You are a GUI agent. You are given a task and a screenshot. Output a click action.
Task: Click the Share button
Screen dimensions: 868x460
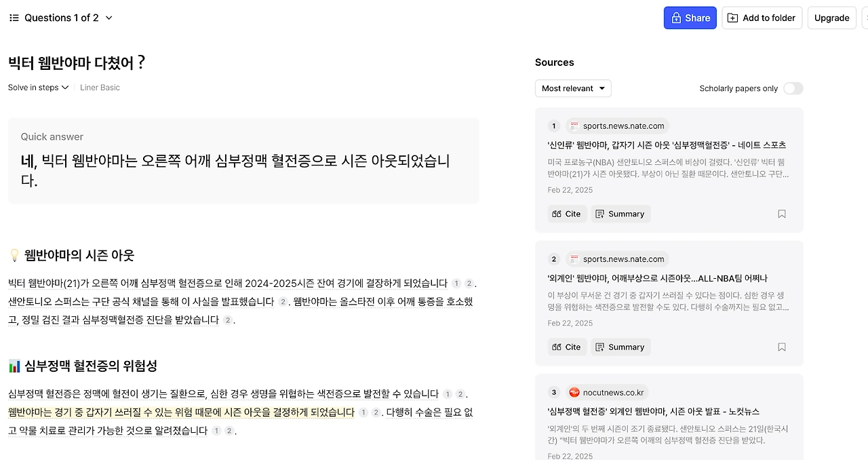[x=690, y=18]
